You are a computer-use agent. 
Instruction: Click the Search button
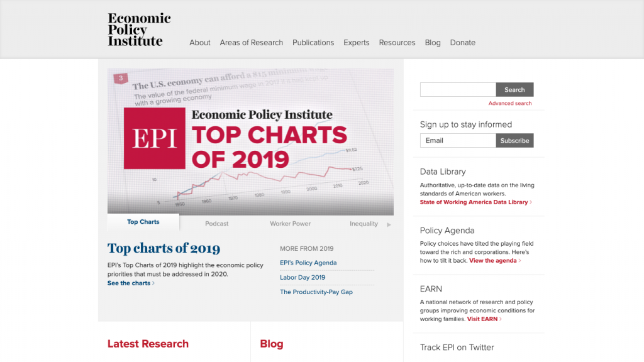click(514, 89)
